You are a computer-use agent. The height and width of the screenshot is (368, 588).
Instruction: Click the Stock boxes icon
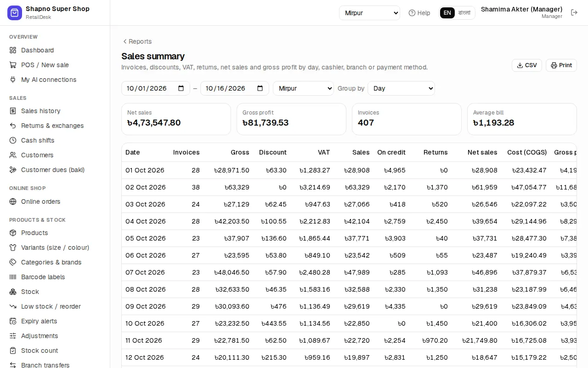[13, 292]
